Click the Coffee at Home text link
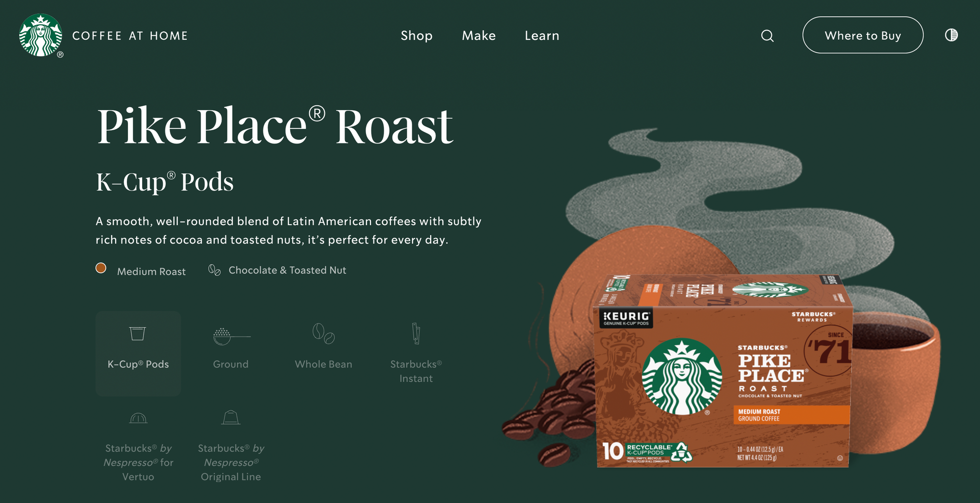The image size is (980, 503). [130, 36]
